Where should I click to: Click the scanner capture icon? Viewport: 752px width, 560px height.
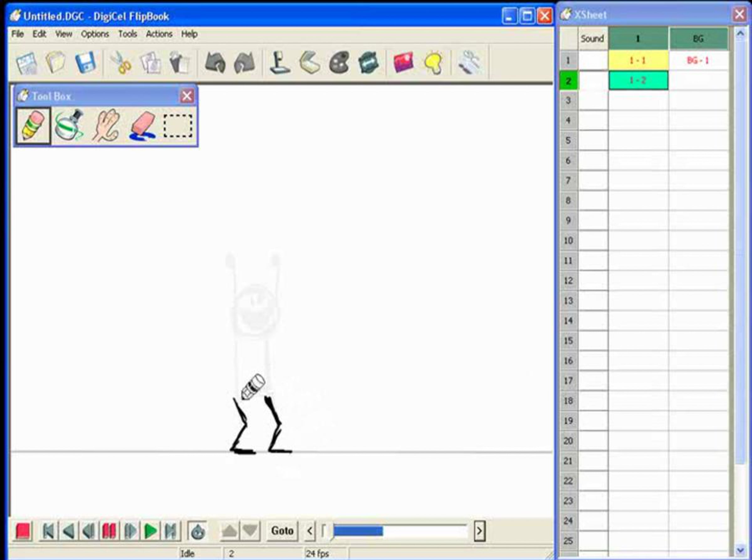tap(310, 63)
